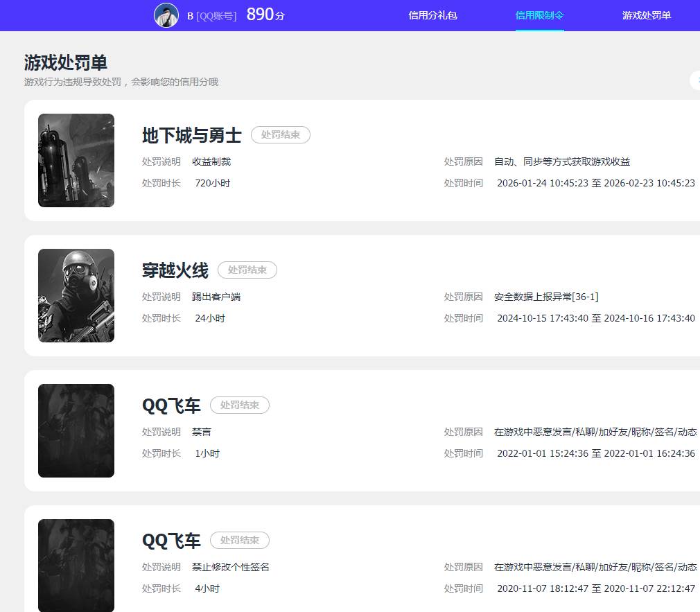Click the 地下城与勇士 game cover image

coord(76,160)
